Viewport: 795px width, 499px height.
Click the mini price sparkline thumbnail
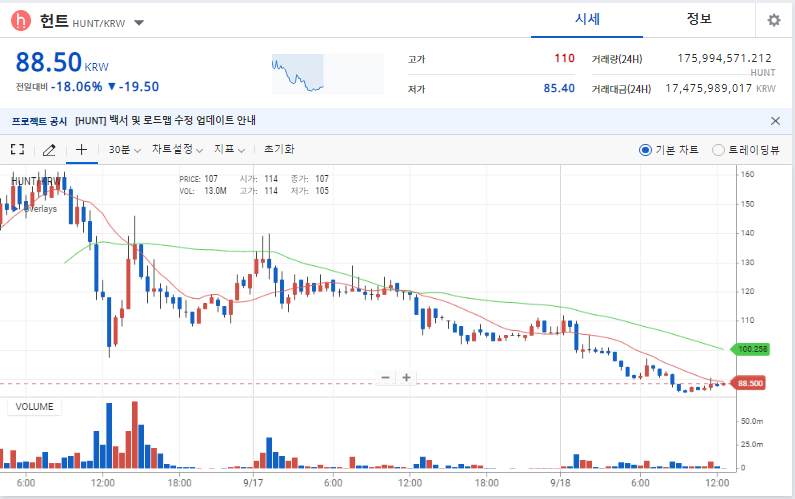point(328,74)
